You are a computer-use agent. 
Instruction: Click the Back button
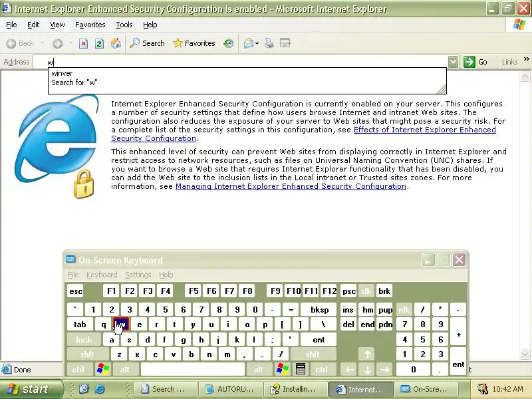tap(21, 43)
